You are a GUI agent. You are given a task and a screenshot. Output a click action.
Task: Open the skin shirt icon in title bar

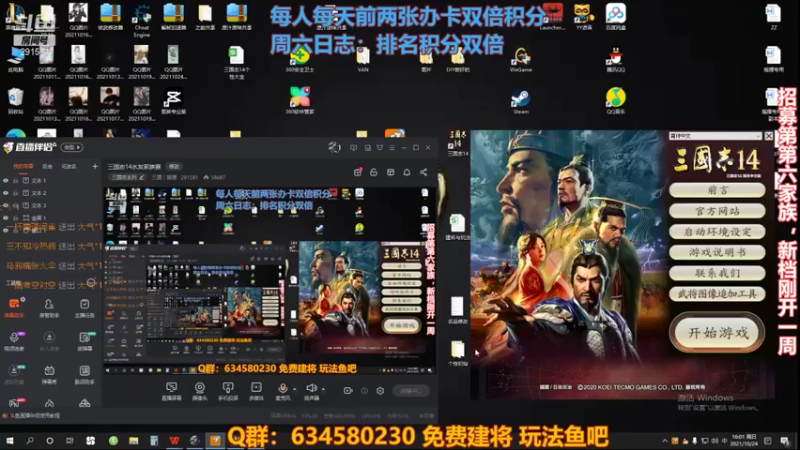point(380,147)
